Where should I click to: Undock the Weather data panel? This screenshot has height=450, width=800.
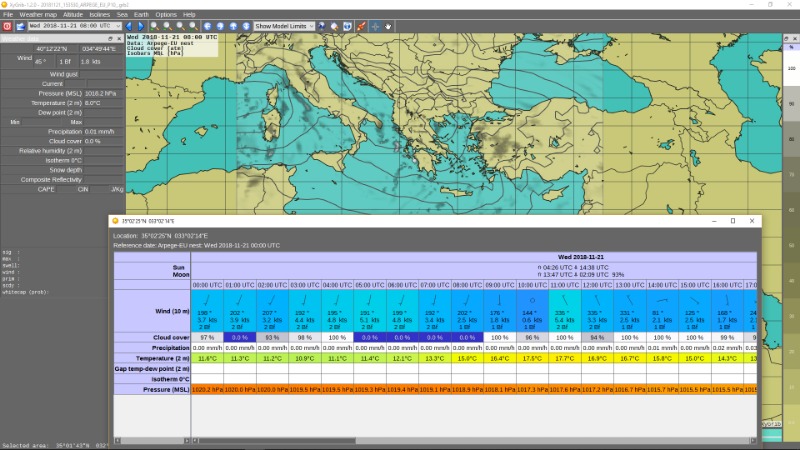tap(110, 39)
